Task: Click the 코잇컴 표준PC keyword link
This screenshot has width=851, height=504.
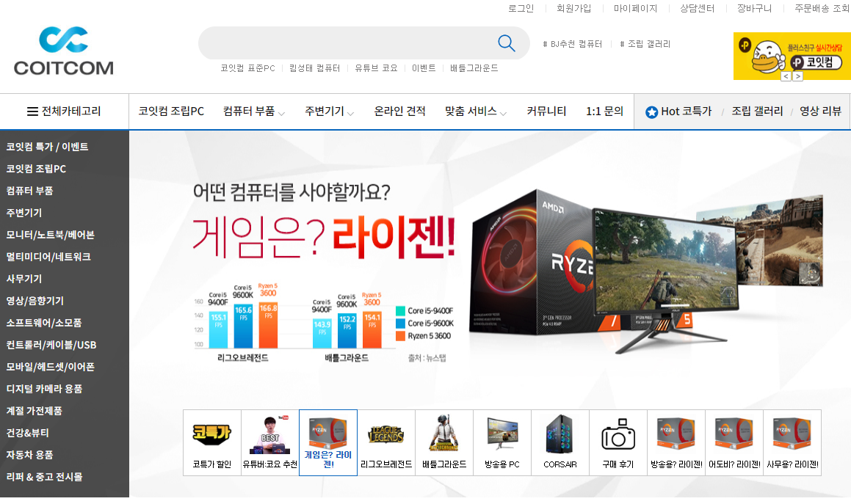Action: coord(248,68)
